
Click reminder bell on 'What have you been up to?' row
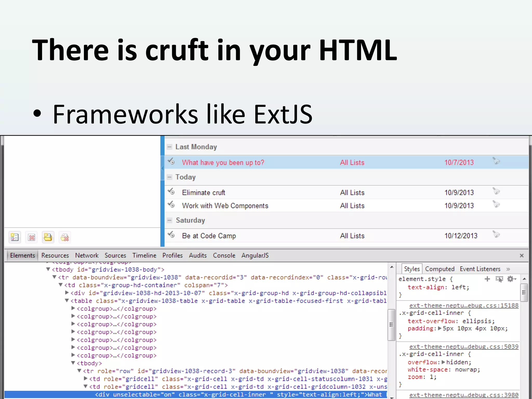pyautogui.click(x=496, y=161)
